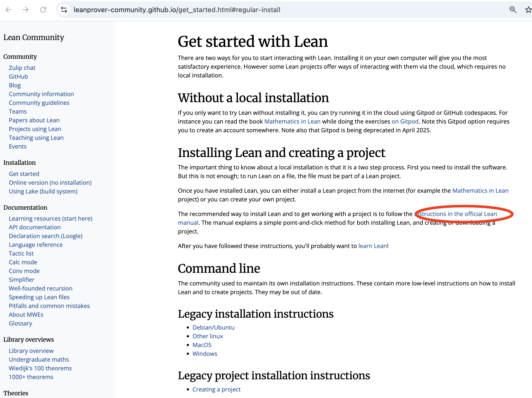
Task: Bookmark the page with star icon
Action: (528, 10)
